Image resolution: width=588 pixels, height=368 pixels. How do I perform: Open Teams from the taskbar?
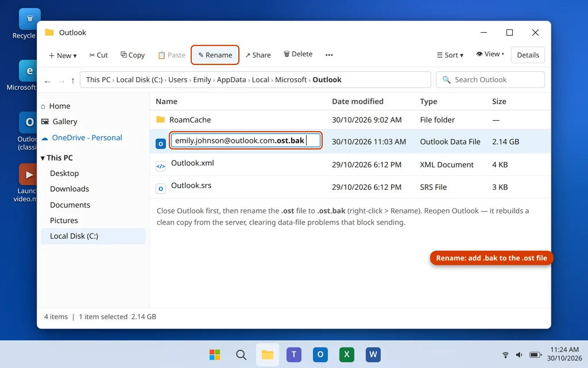(x=294, y=354)
